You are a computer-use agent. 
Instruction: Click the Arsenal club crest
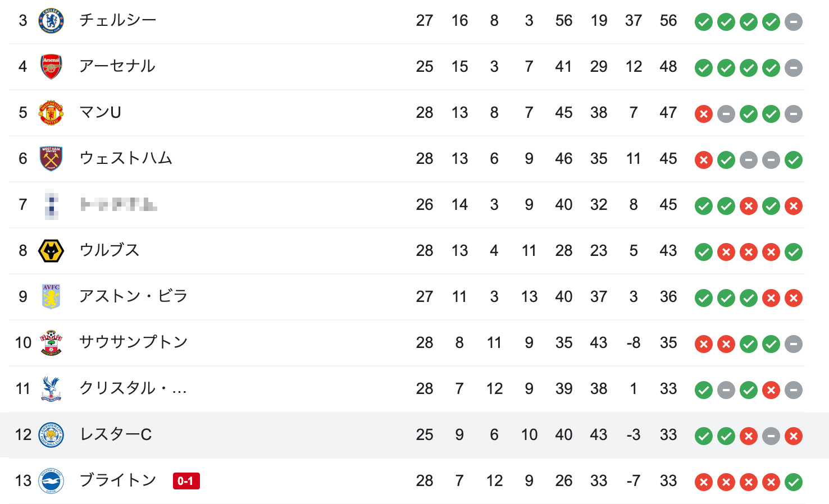[x=51, y=67]
